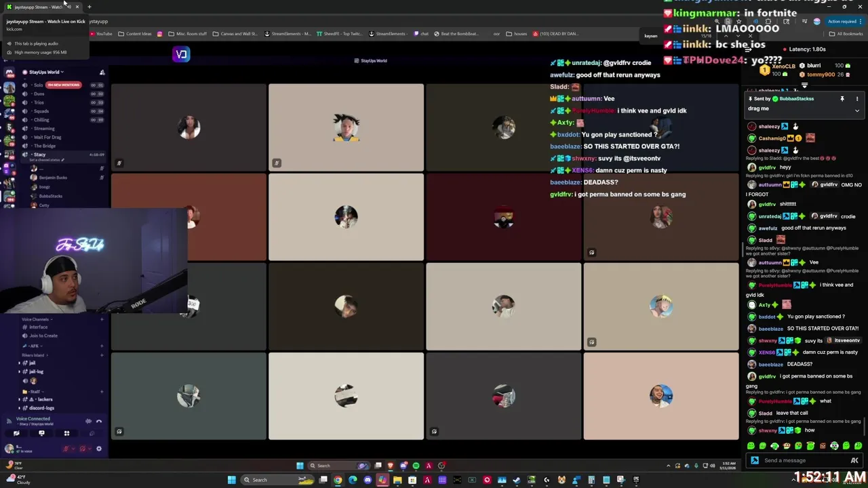
Task: Join the 'Solo' voice channel
Action: (39, 85)
